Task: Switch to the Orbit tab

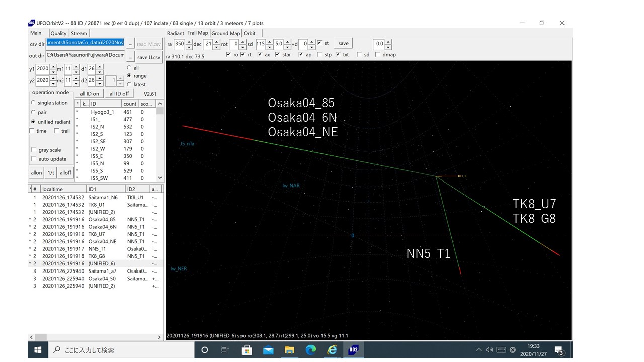Action: 250,33
